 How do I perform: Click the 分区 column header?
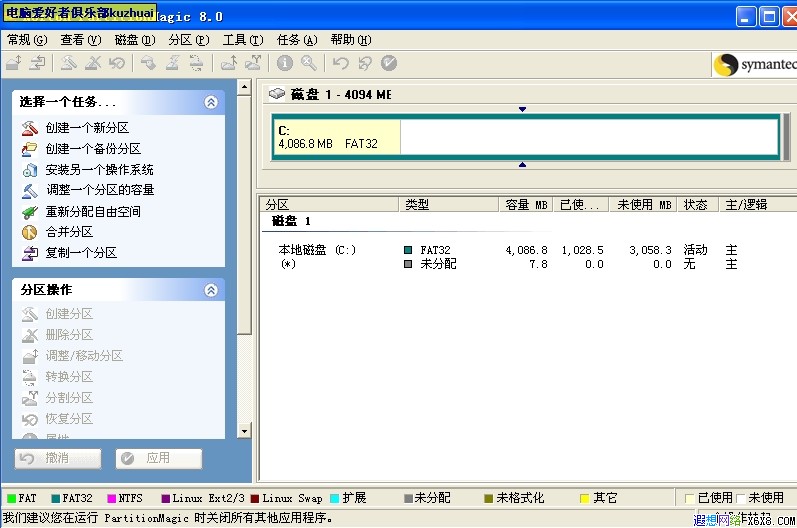click(330, 204)
